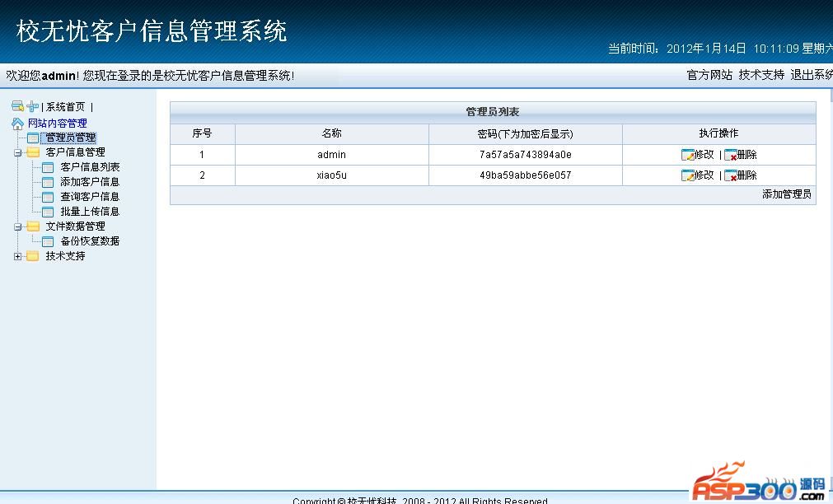Click 添加管理员 below the table

(x=786, y=194)
